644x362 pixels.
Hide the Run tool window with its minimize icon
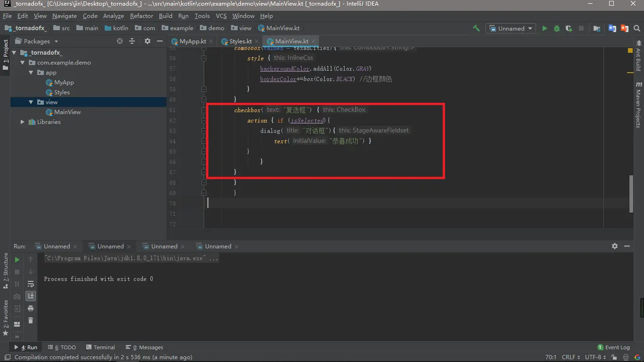pos(627,246)
